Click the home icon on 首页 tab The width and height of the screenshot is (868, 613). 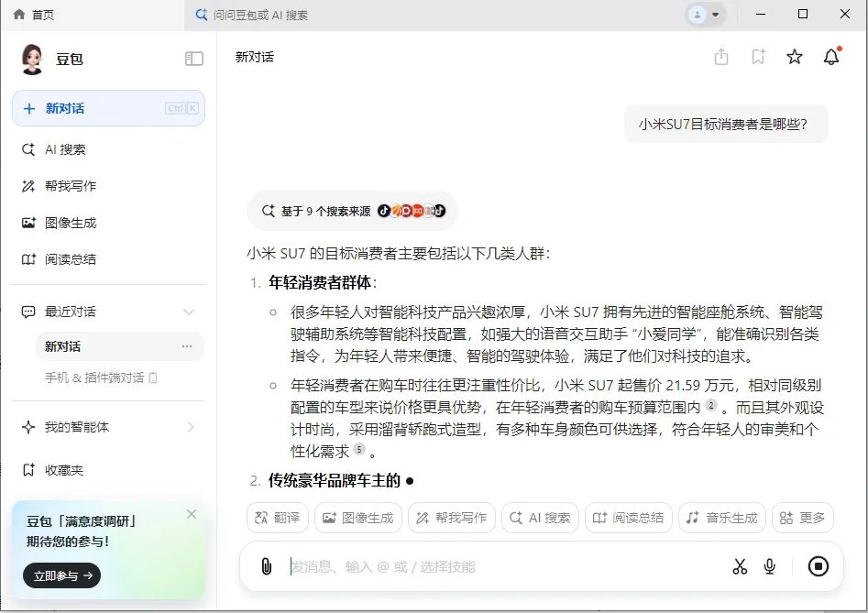click(x=19, y=15)
